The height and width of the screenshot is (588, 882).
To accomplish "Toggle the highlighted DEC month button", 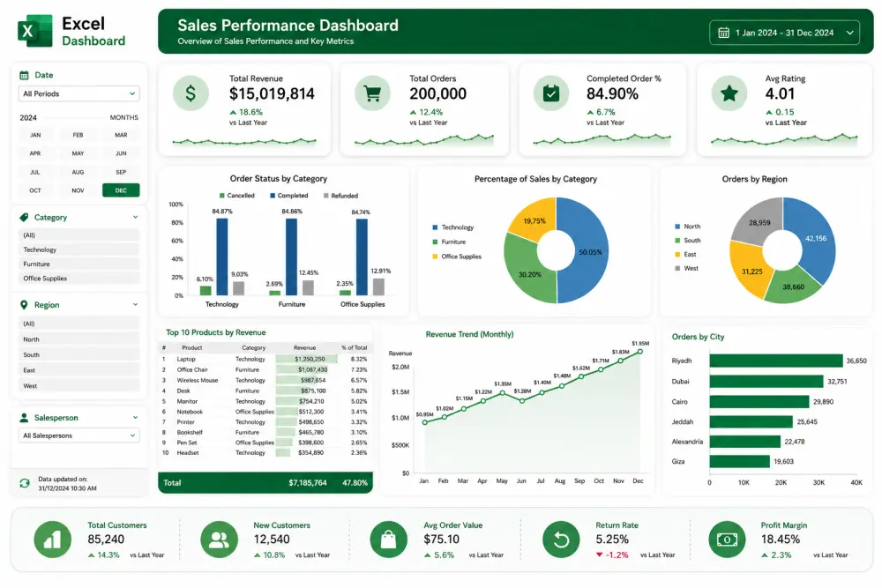I will point(121,190).
